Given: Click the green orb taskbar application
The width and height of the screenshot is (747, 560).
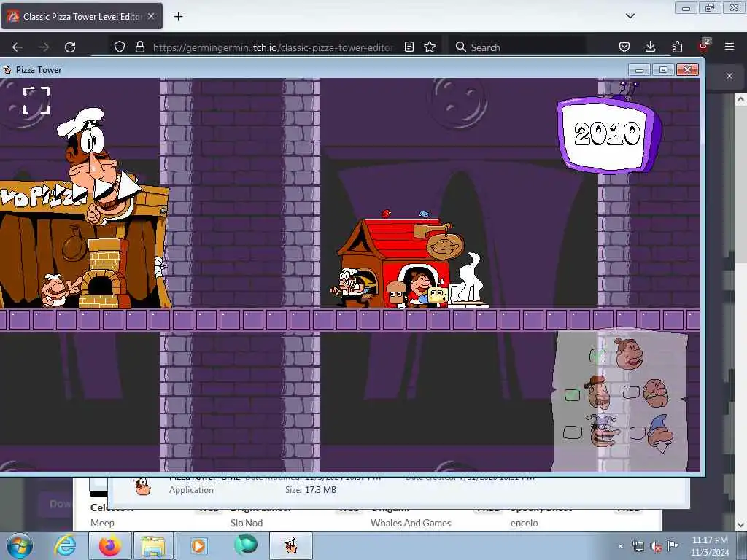Looking at the screenshot, I should tap(245, 545).
